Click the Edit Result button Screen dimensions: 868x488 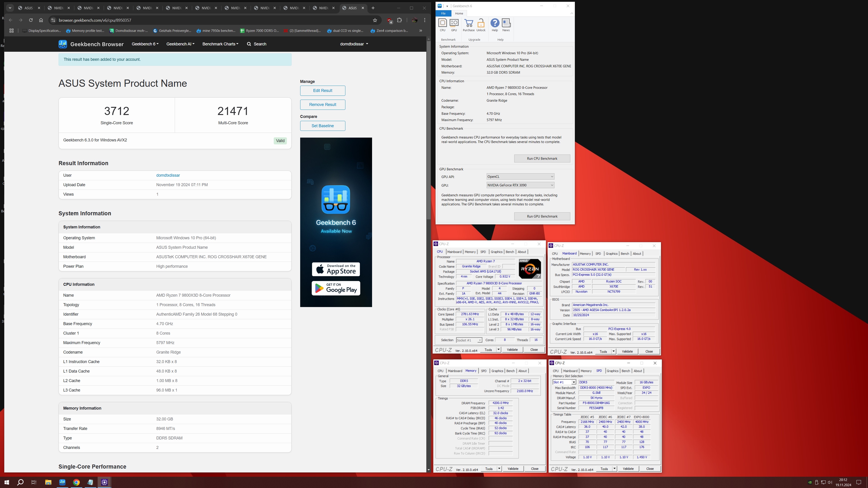click(x=323, y=91)
